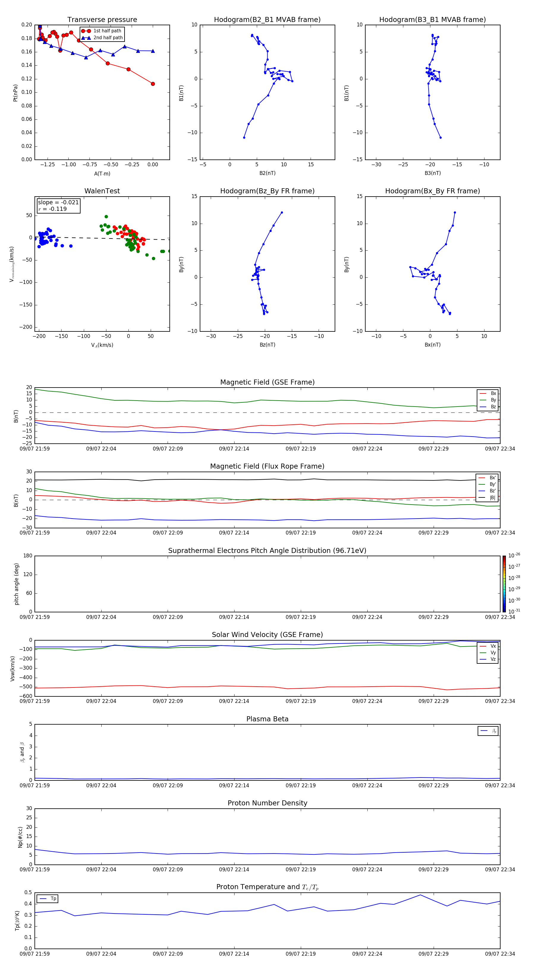Click the "180" tick on pitch angle axis
Screen dimensions: 535x980
point(28,556)
